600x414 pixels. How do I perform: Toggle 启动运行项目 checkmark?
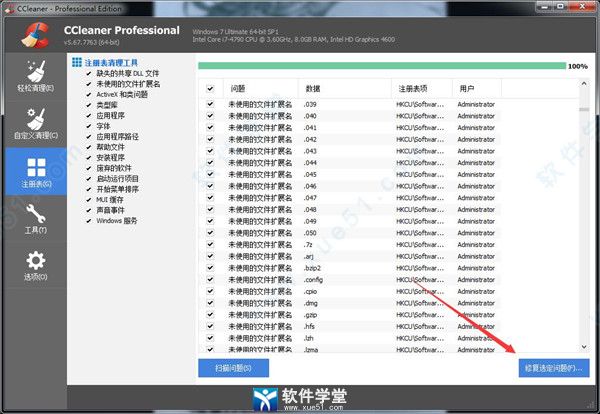point(89,179)
